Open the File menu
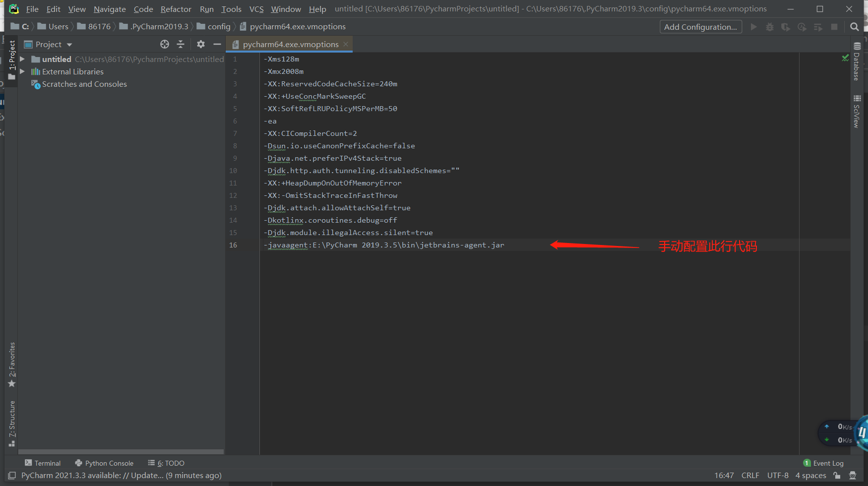This screenshot has width=868, height=486. (x=32, y=9)
